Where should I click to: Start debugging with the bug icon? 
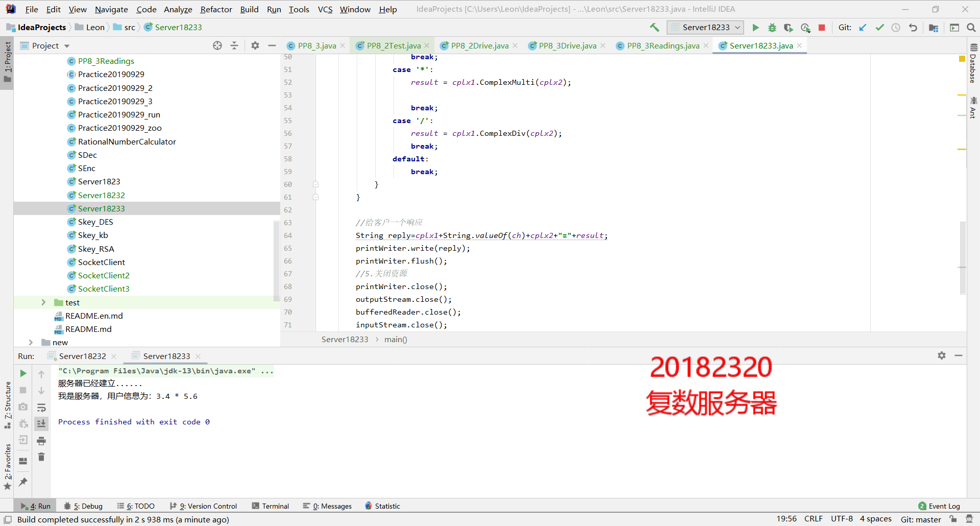coord(772,28)
